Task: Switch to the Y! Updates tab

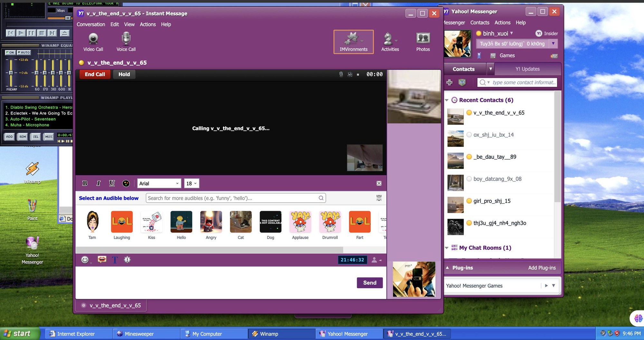Action: tap(527, 69)
